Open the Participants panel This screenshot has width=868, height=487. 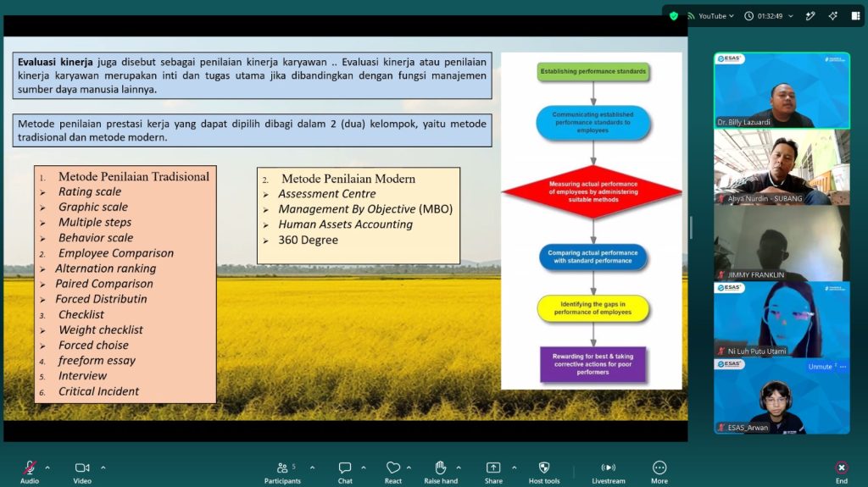tap(282, 472)
